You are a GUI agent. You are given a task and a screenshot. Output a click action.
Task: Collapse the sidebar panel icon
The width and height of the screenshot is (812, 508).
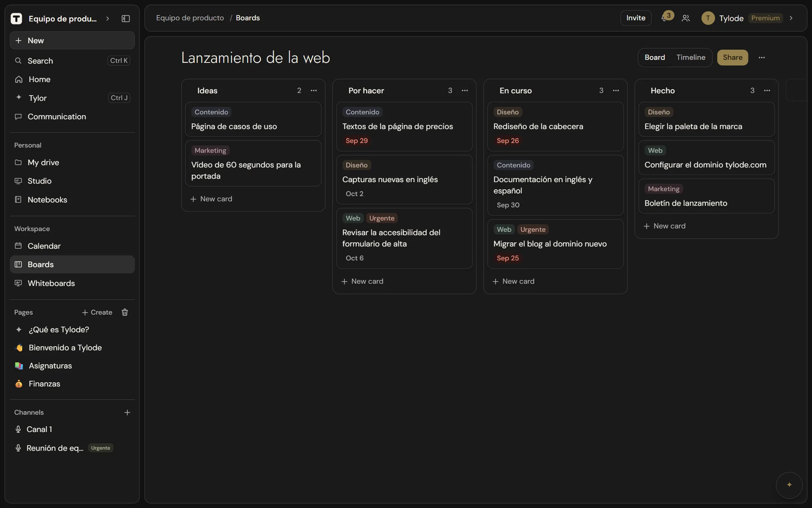coord(126,18)
